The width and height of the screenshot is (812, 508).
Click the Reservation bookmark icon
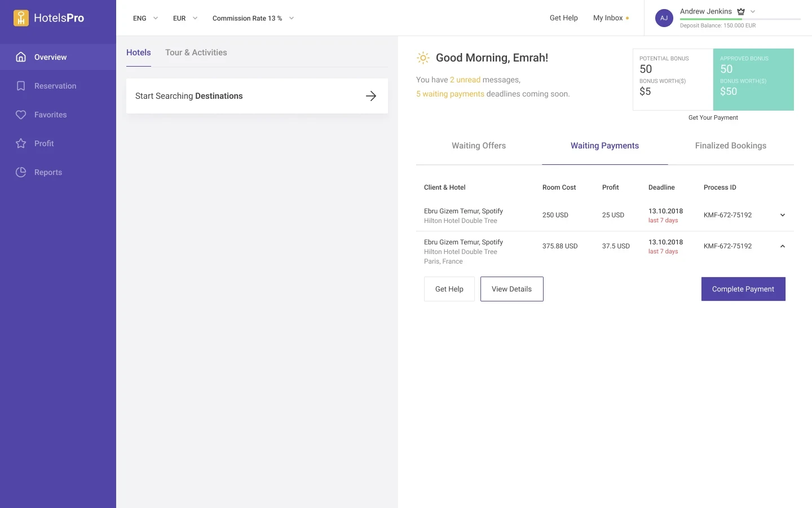click(x=21, y=86)
